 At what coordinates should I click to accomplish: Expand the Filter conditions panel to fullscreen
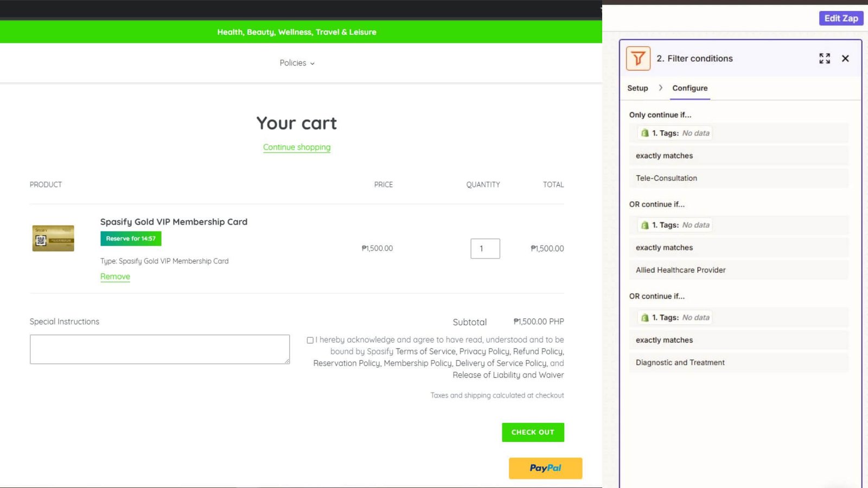825,59
